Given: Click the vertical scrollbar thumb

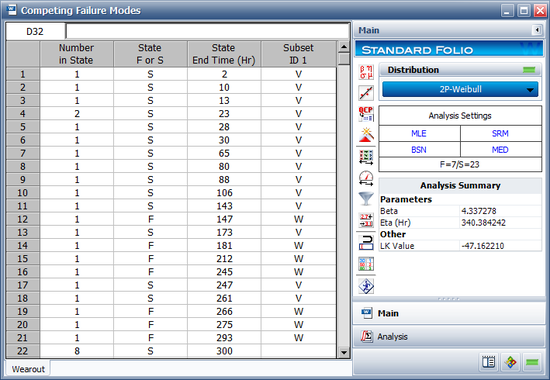Looking at the screenshot, I should coord(344,59).
